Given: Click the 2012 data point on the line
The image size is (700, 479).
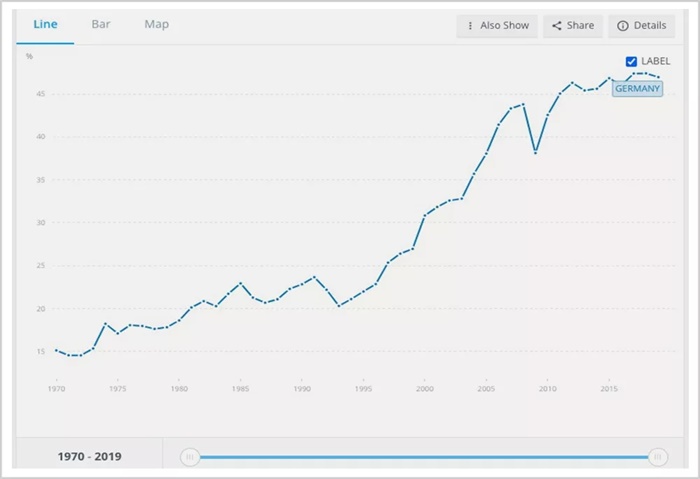Looking at the screenshot, I should tap(572, 83).
